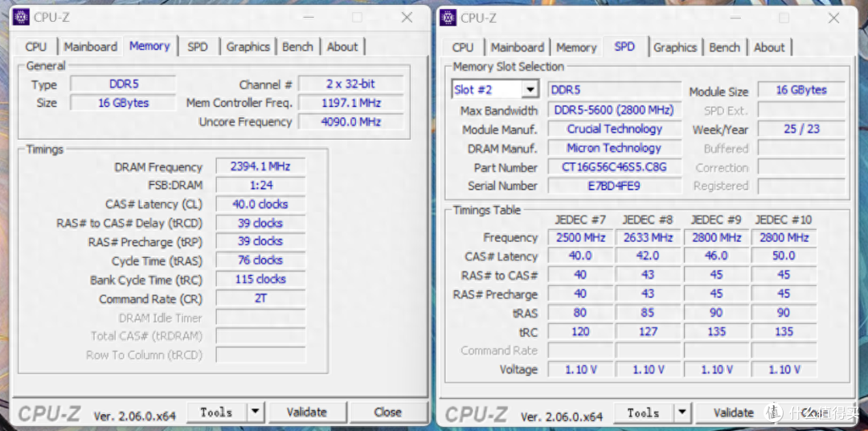Click the JEDEC #8 column header
The image size is (868, 431).
pos(648,220)
